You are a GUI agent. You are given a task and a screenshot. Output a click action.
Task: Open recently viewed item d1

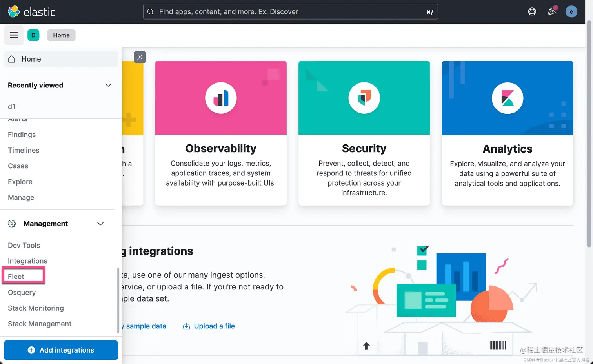pyautogui.click(x=12, y=107)
